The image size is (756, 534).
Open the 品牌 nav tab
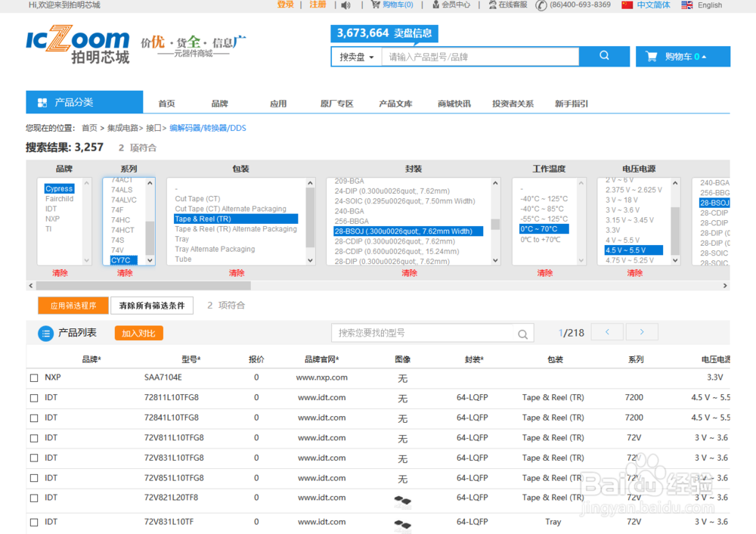pos(219,104)
